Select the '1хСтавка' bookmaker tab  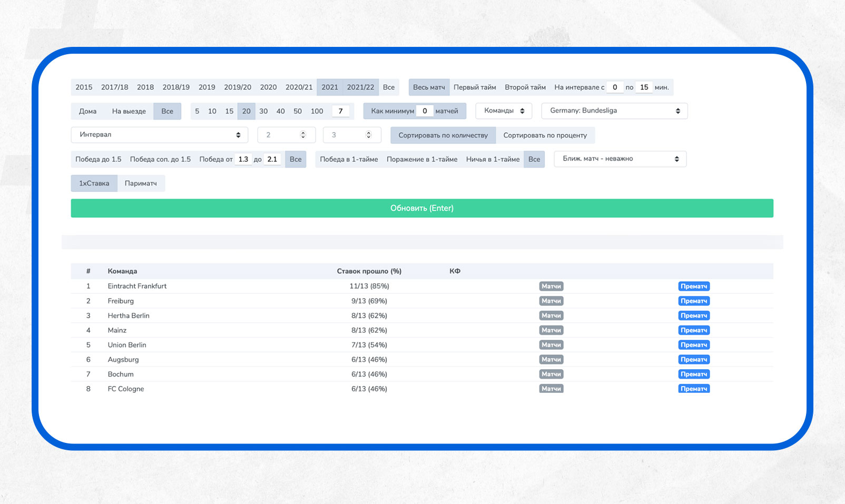coord(94,183)
